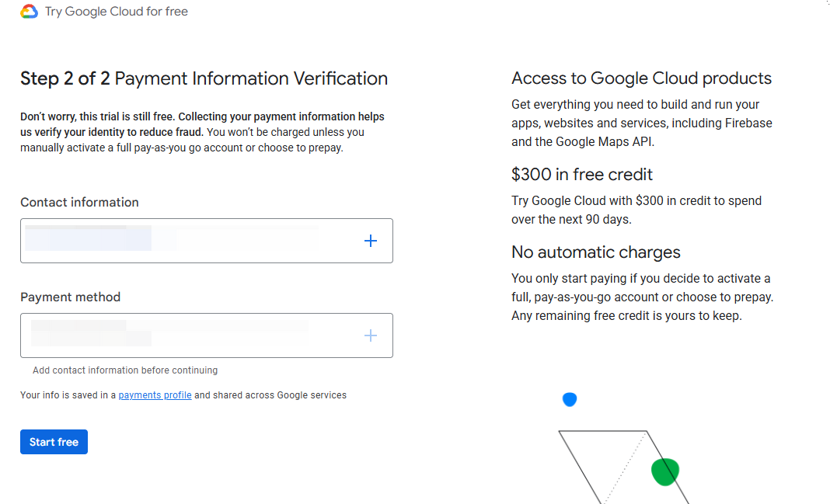Select the blue circle graphic illustration
830x504 pixels.
point(570,399)
